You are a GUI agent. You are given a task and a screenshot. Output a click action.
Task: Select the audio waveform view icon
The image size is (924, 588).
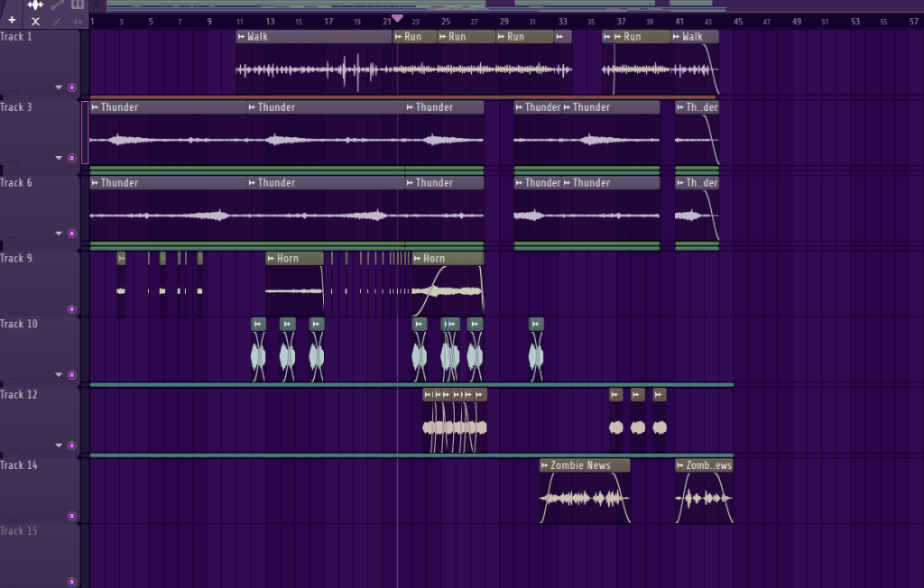click(x=35, y=5)
